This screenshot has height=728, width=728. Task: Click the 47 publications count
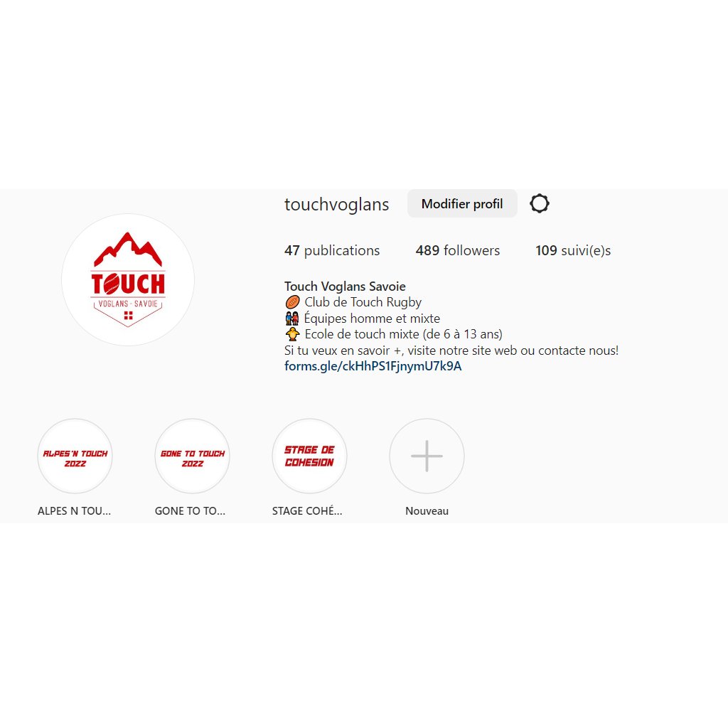click(x=332, y=251)
